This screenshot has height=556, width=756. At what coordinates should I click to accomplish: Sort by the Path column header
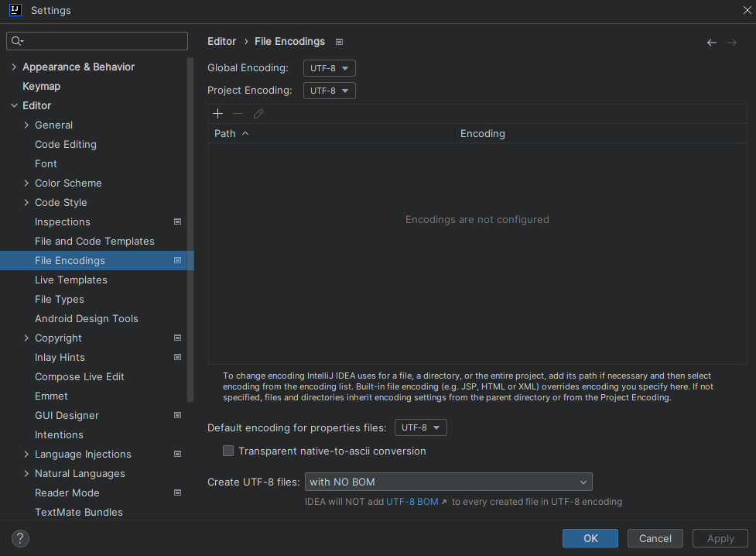tap(331, 133)
